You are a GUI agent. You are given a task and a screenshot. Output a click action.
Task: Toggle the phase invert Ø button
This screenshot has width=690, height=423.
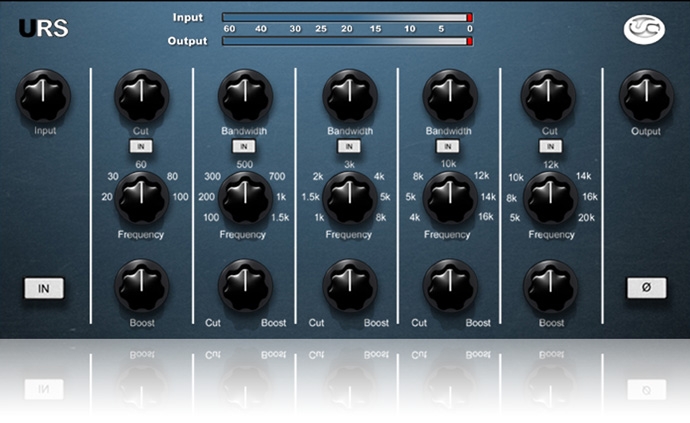pyautogui.click(x=645, y=288)
